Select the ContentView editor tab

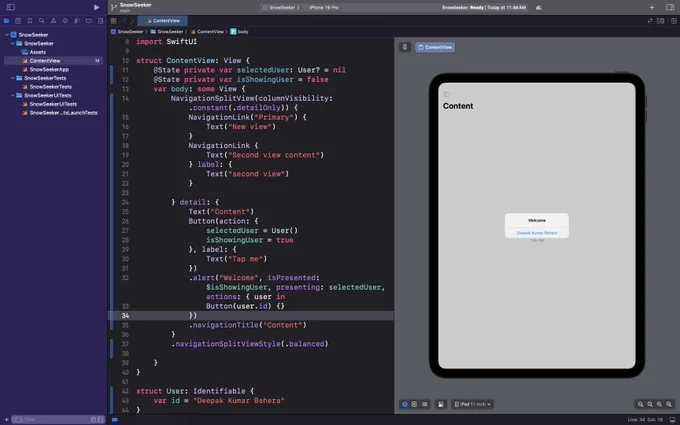coord(163,21)
